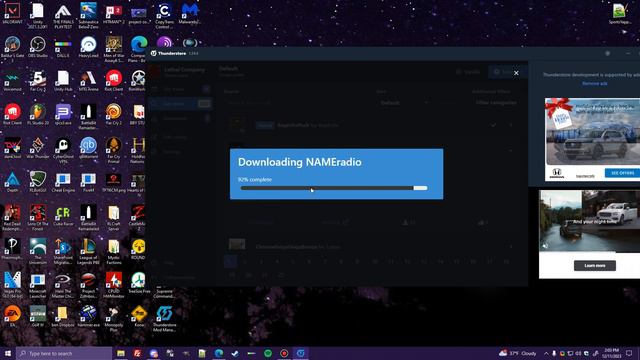640x360 pixels.
Task: Click the taskbar search box
Action: (64, 353)
